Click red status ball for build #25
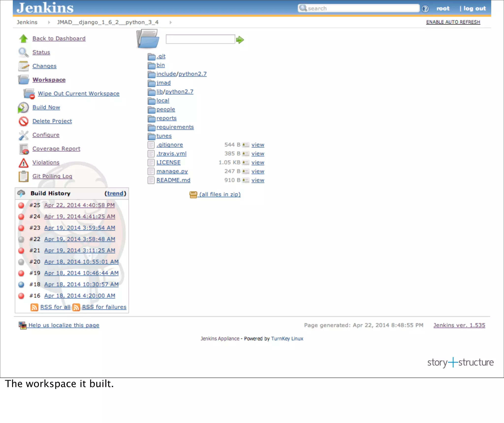Screen dimensions: 504x423 click(21, 205)
